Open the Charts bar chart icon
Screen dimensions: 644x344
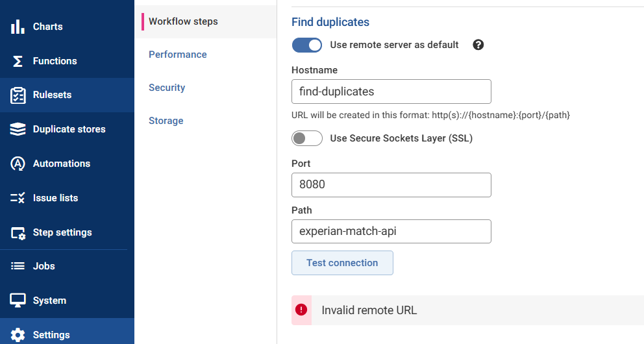18,27
